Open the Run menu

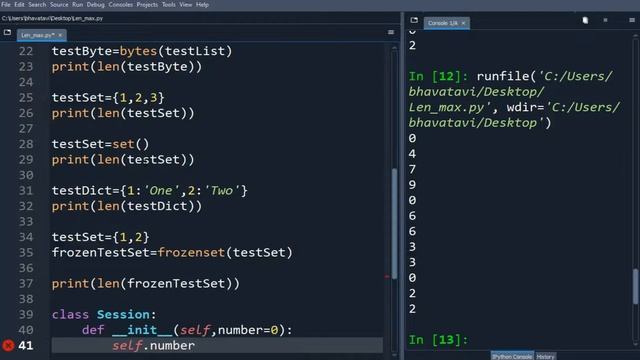(78, 4)
